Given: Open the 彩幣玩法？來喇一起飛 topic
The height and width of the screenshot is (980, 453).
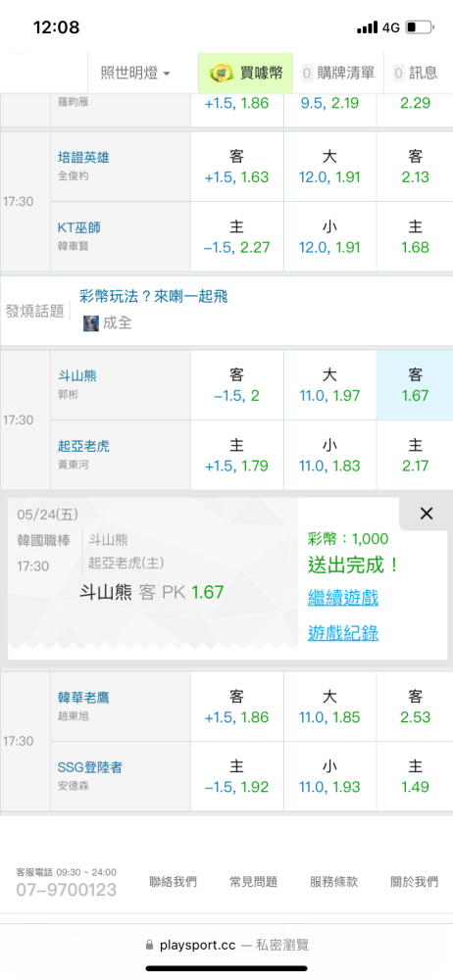Looking at the screenshot, I should 154,296.
